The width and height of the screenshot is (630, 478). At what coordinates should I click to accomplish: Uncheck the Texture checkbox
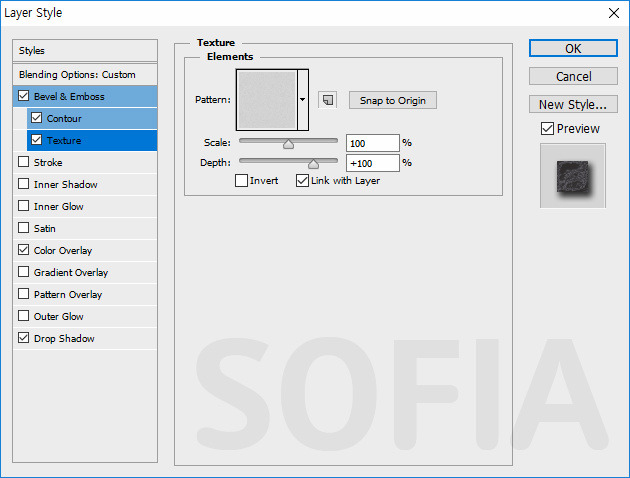tap(37, 140)
